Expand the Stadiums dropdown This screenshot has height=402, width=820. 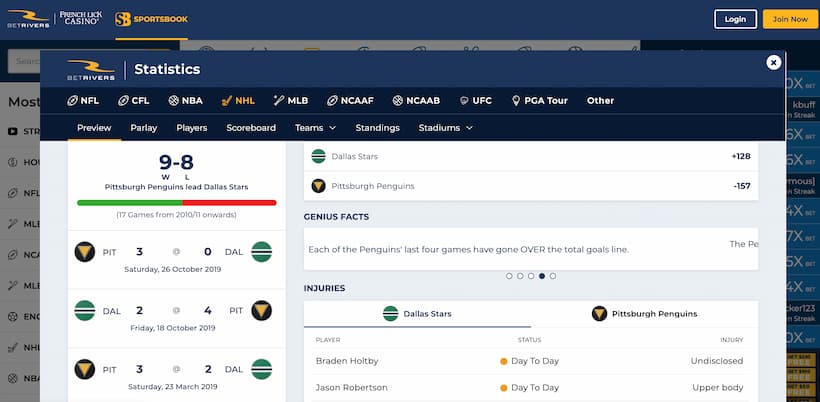pyautogui.click(x=445, y=128)
